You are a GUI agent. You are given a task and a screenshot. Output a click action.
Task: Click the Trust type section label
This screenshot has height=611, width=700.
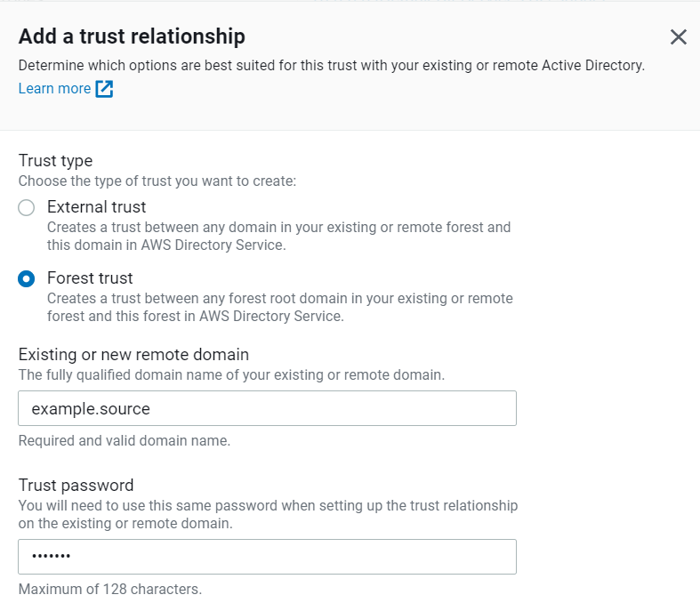click(55, 161)
